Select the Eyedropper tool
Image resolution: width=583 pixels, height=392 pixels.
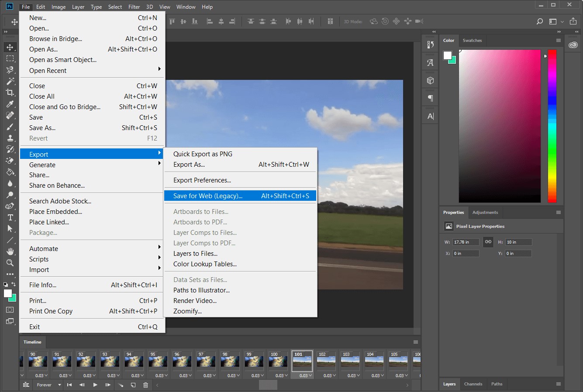pos(10,104)
